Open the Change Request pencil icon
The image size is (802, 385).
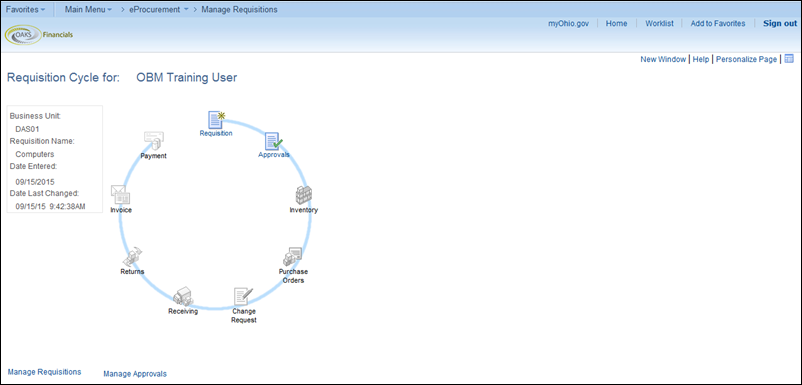click(243, 297)
